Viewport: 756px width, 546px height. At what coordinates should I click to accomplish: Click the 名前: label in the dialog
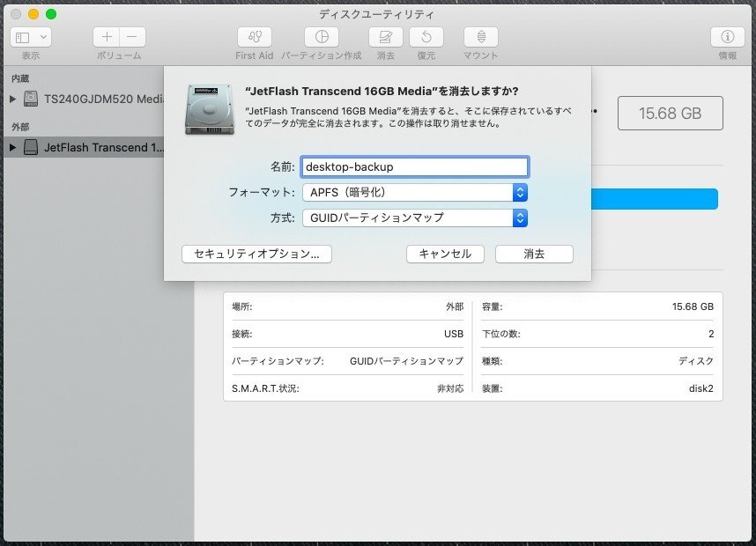tap(283, 166)
